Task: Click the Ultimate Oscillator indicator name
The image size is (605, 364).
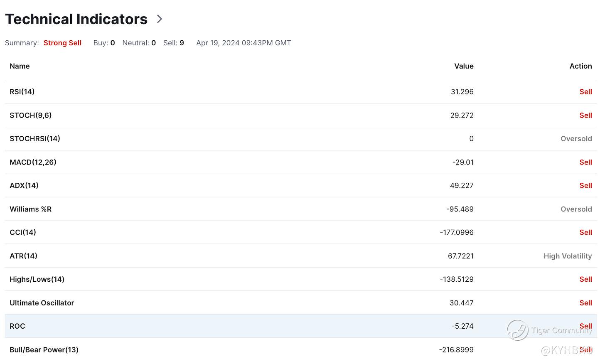Action: point(42,303)
